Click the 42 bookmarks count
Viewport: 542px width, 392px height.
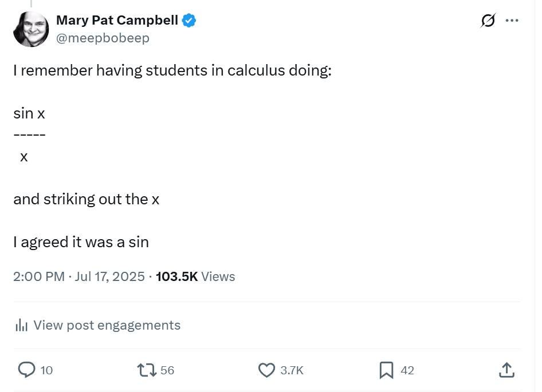pos(406,370)
